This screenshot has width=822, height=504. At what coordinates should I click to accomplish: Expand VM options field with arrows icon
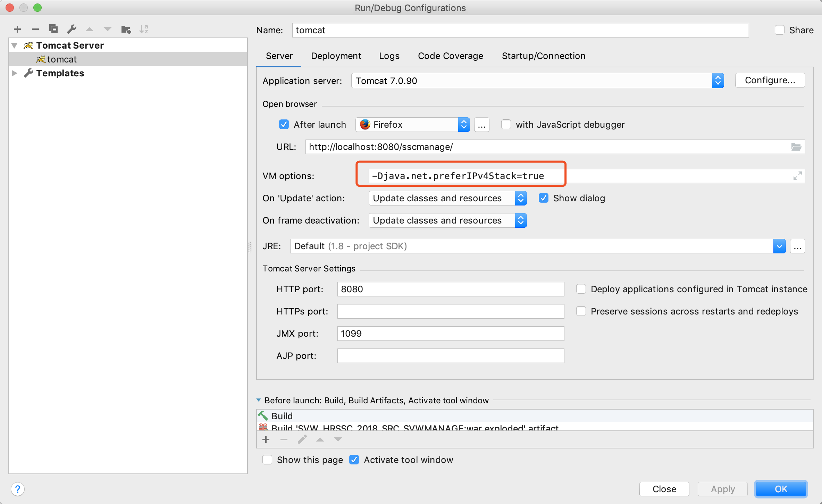pyautogui.click(x=797, y=176)
